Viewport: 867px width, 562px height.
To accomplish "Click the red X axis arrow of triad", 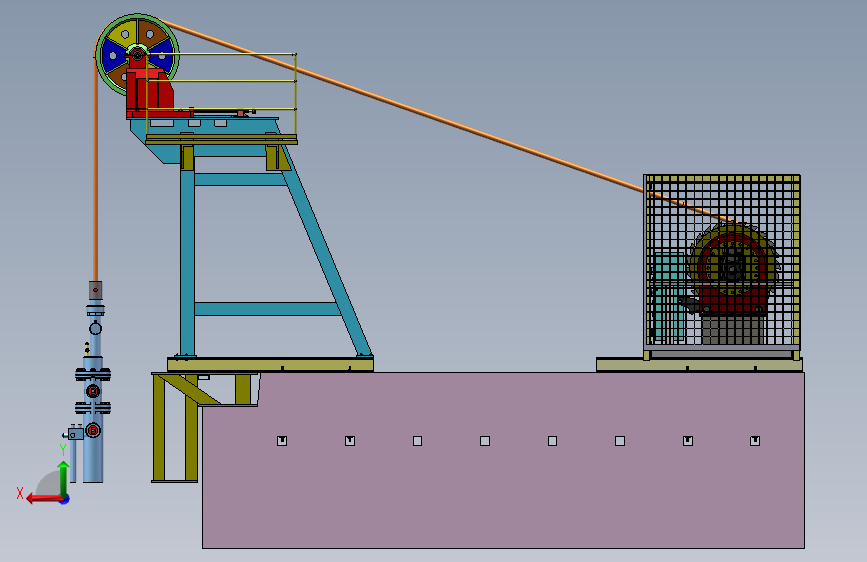I will (44, 499).
